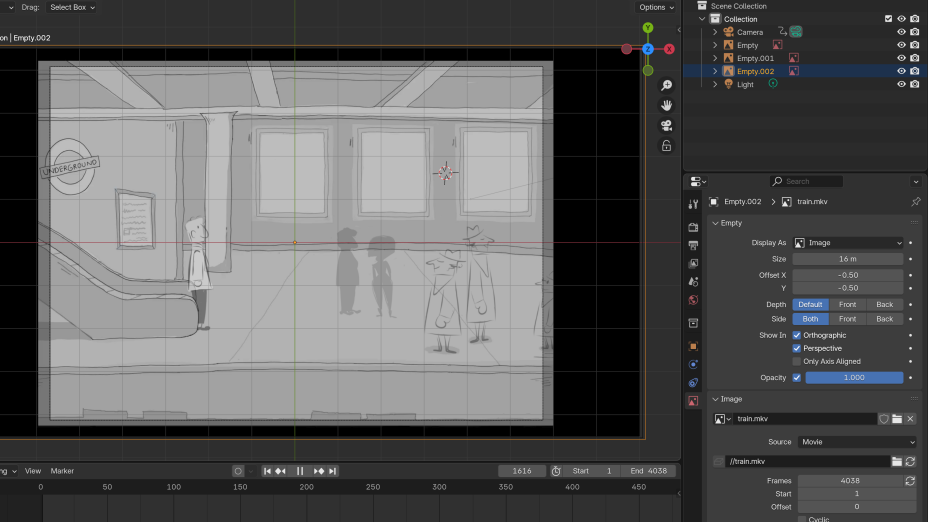The width and height of the screenshot is (928, 522).
Task: Disable the Opacity checkbox
Action: tap(797, 378)
